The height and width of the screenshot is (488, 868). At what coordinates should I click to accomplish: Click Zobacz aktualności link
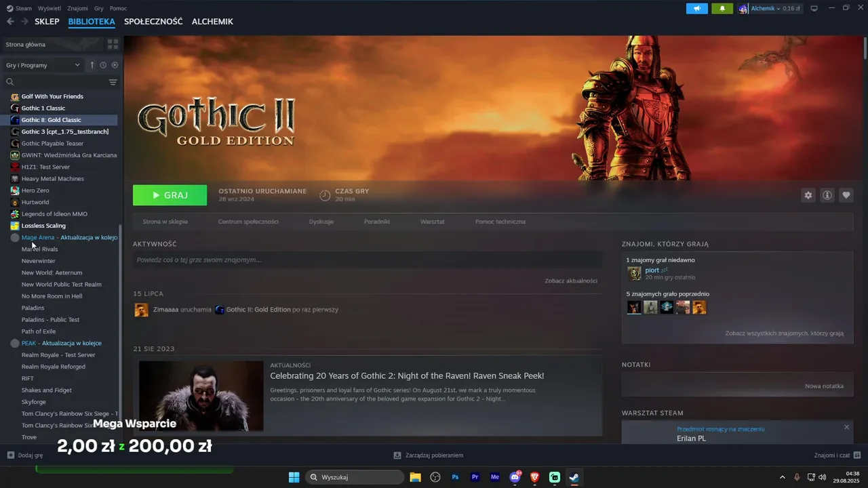[571, 281]
